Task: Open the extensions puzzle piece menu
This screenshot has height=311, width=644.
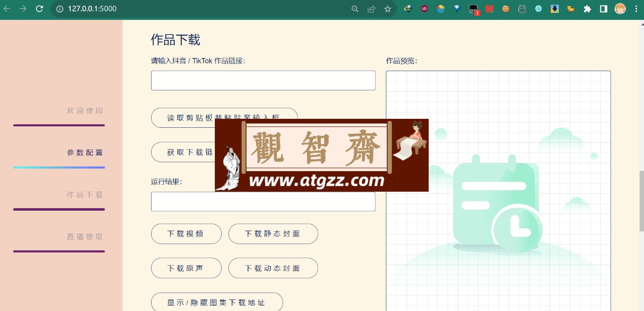Action: click(x=587, y=8)
